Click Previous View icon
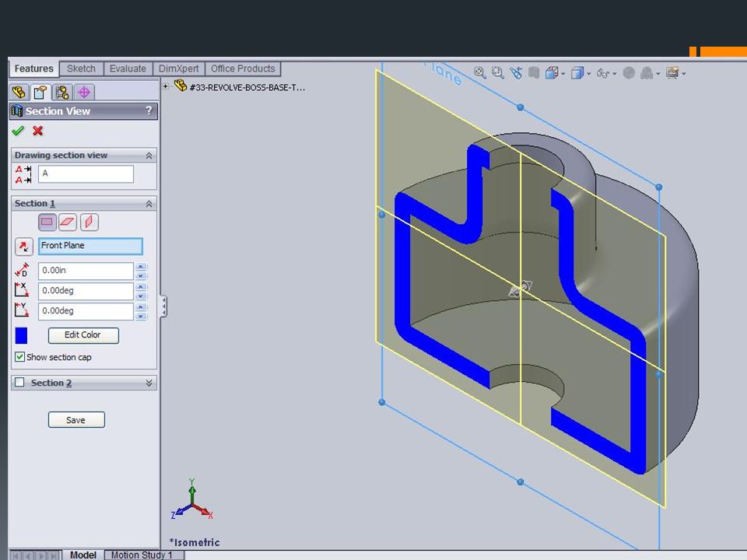Screen dimensions: 747x560 point(516,73)
